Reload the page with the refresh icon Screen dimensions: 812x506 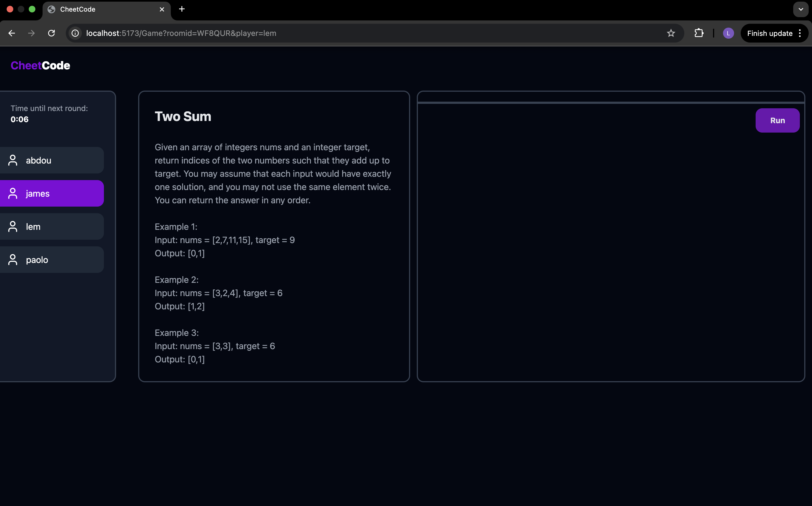click(51, 33)
